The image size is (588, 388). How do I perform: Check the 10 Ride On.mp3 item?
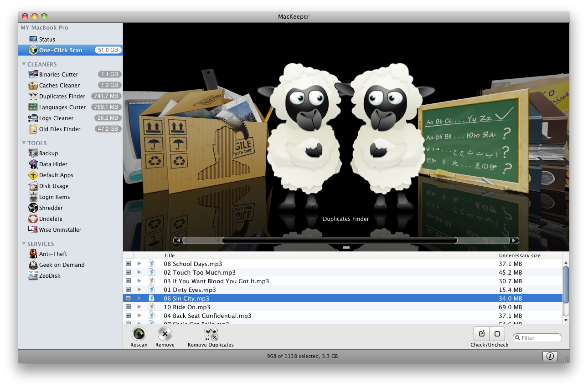coord(128,307)
